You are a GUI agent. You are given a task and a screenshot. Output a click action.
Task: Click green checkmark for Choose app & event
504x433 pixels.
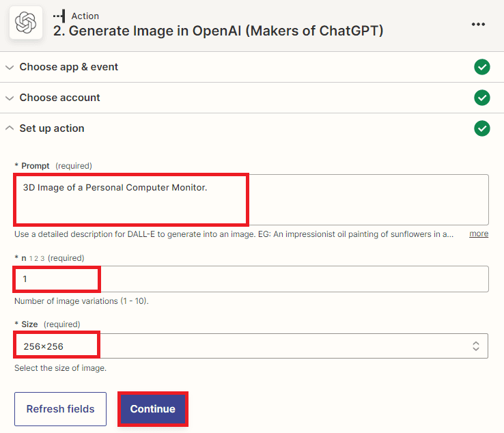482,67
